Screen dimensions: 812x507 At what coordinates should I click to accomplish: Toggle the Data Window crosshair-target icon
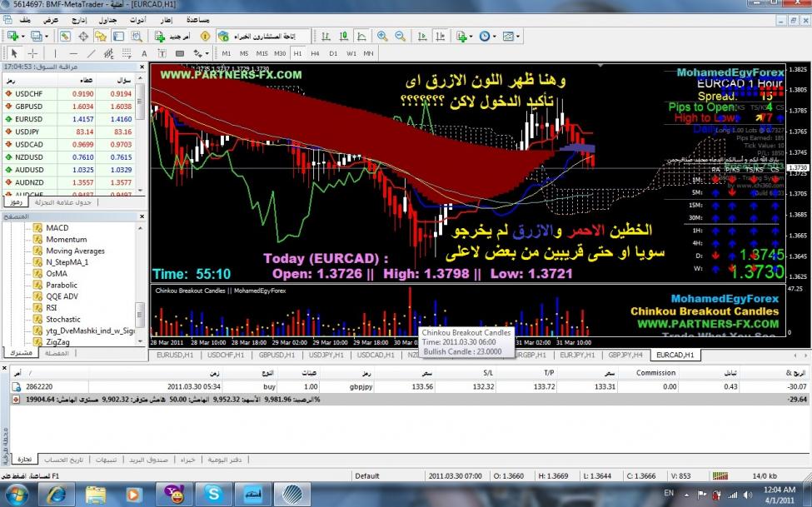[x=82, y=37]
